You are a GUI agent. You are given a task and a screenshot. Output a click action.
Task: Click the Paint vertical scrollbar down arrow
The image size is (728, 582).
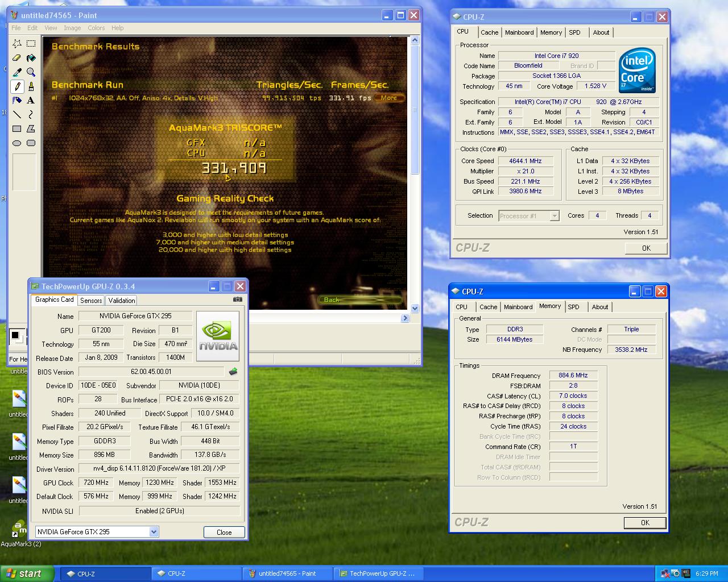[x=415, y=308]
